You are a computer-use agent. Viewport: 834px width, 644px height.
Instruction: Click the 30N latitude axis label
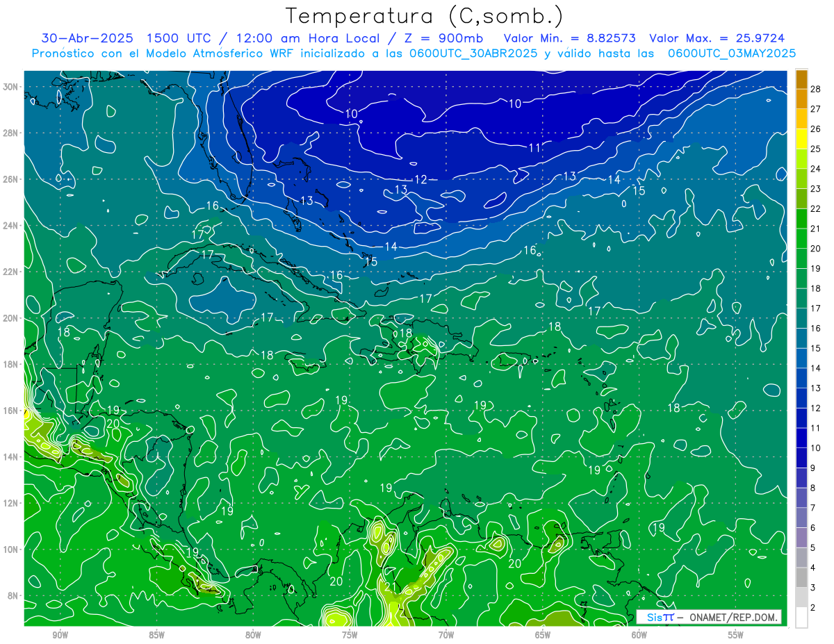coord(10,86)
